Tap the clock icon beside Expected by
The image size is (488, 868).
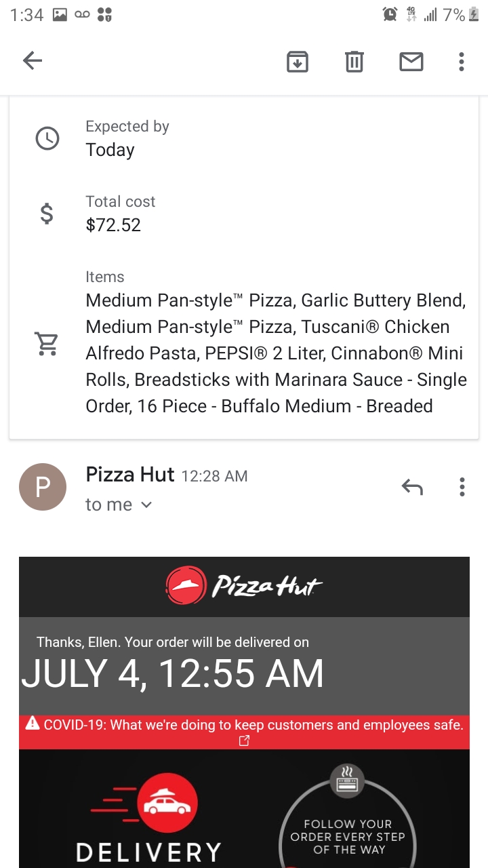[47, 138]
